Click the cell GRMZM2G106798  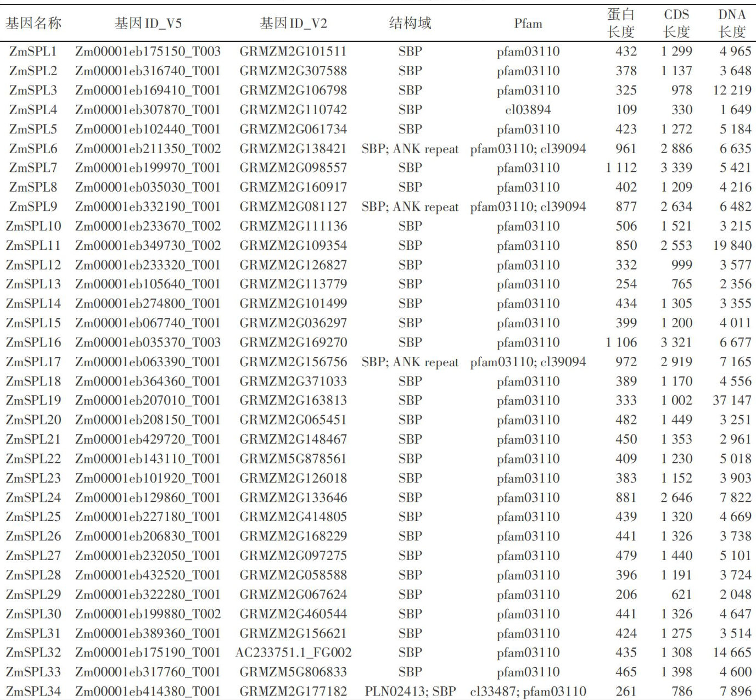(293, 90)
